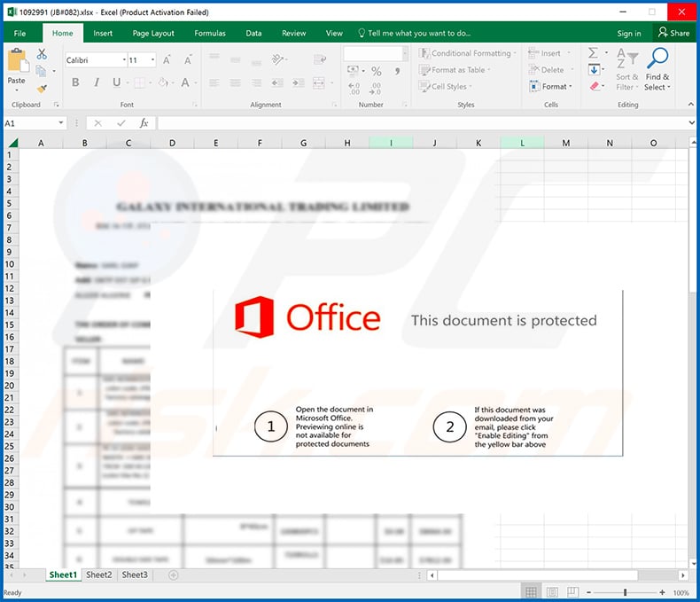Click the Fill down arrow icon

(594, 70)
